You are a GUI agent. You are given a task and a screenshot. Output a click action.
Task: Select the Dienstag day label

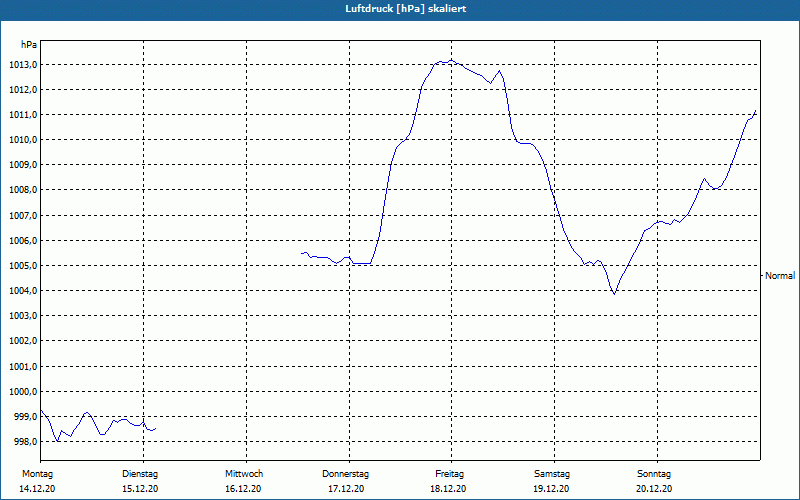pos(140,474)
